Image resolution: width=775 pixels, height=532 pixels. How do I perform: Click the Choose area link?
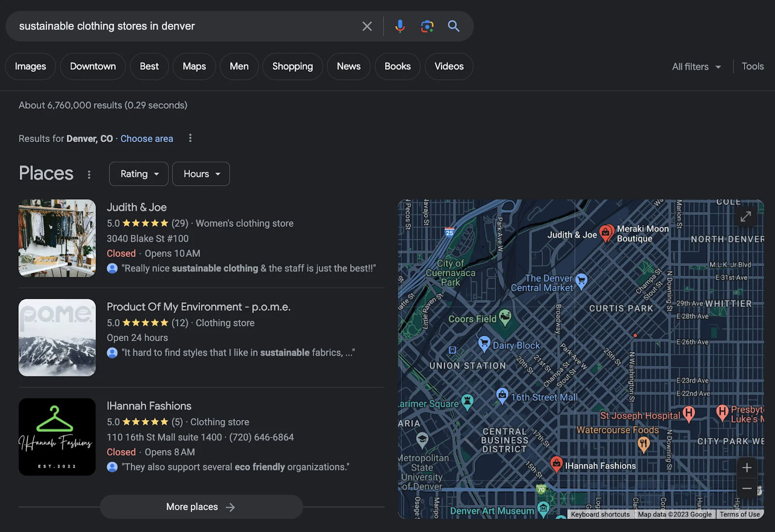(147, 139)
